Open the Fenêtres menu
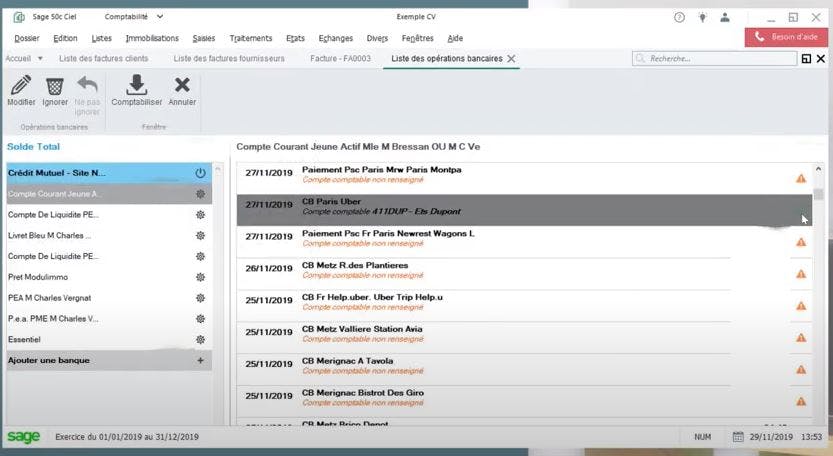 pyautogui.click(x=418, y=38)
